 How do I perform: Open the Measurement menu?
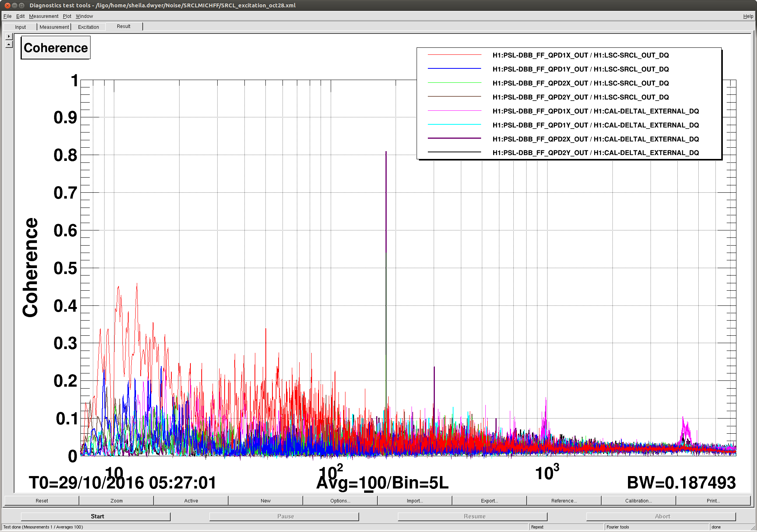coord(44,16)
